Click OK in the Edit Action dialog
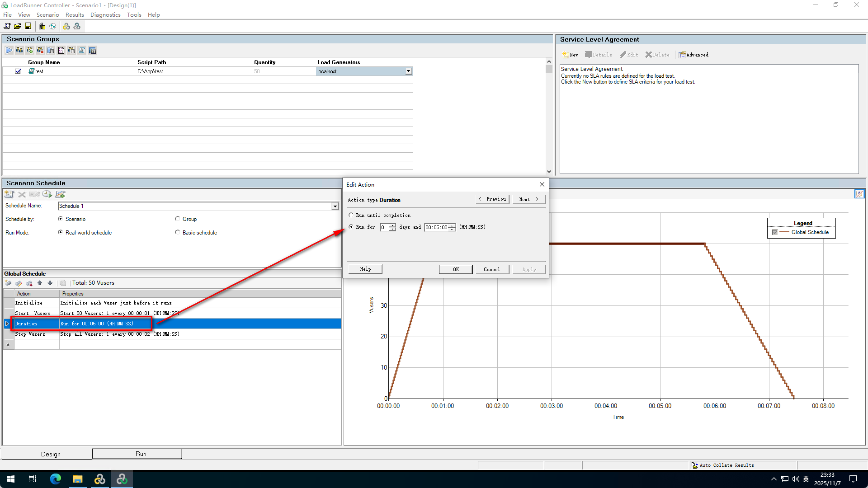Image resolution: width=868 pixels, height=488 pixels. tap(456, 269)
